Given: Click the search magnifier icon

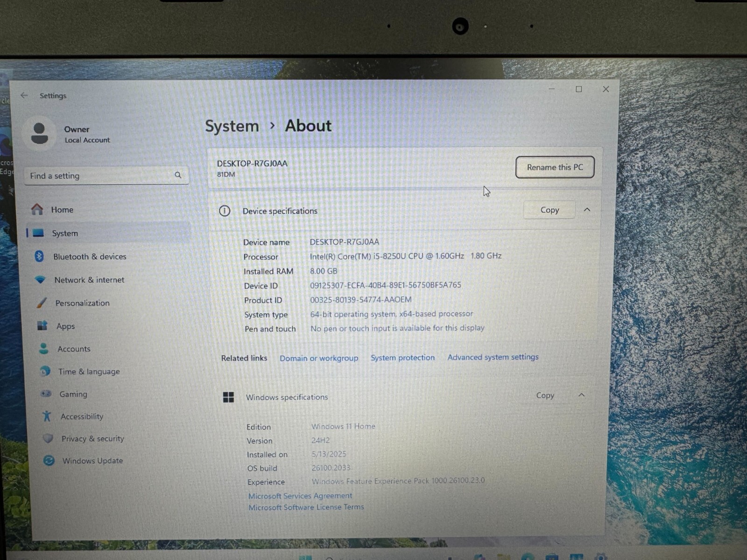Looking at the screenshot, I should click(178, 175).
